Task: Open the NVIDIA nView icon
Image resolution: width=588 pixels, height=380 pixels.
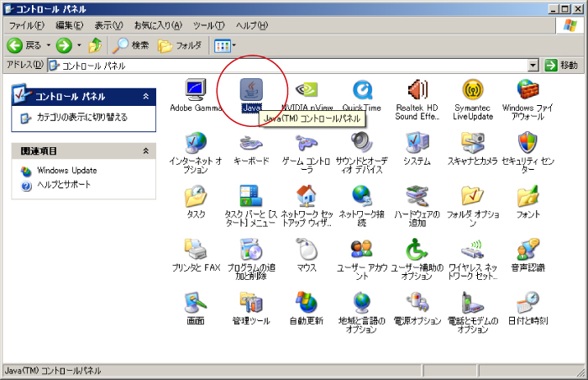Action: point(307,90)
